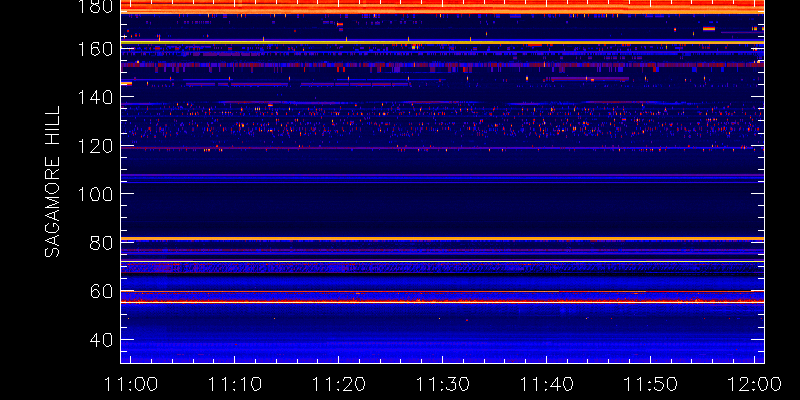The image size is (800, 400).
Task: Click the 11:40 time axis label
Action: click(x=547, y=384)
